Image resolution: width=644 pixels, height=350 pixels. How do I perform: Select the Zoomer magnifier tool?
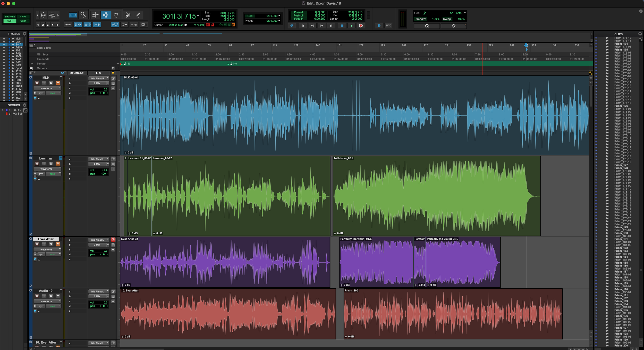point(83,15)
